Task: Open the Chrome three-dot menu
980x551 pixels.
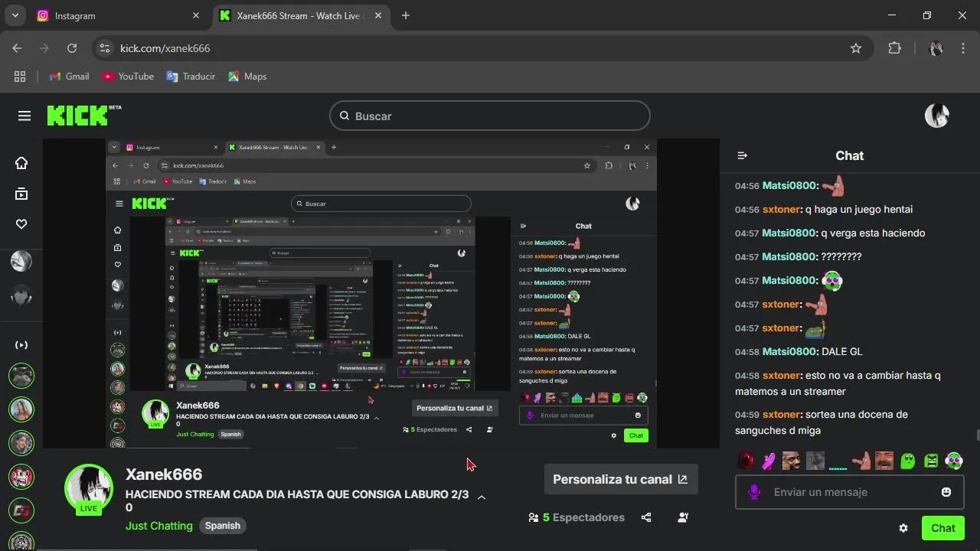Action: [x=963, y=48]
